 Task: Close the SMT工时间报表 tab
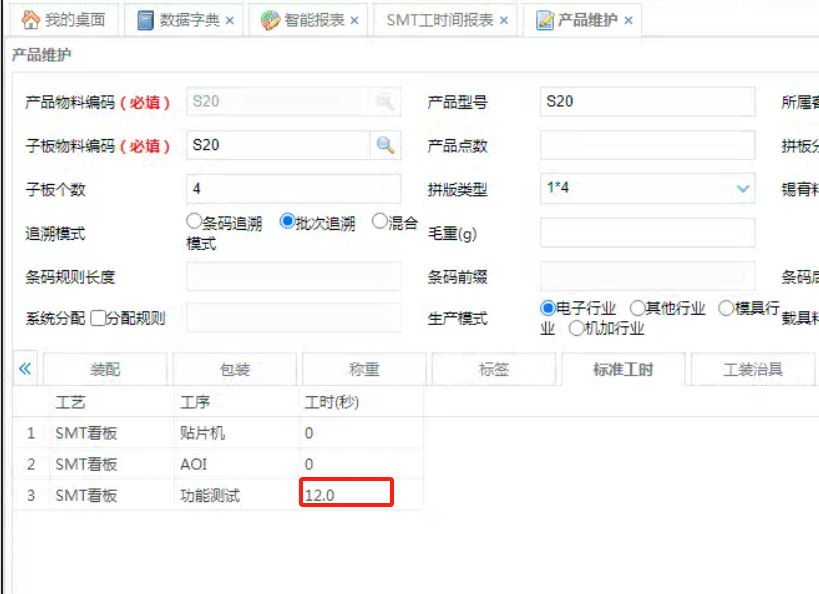point(503,20)
